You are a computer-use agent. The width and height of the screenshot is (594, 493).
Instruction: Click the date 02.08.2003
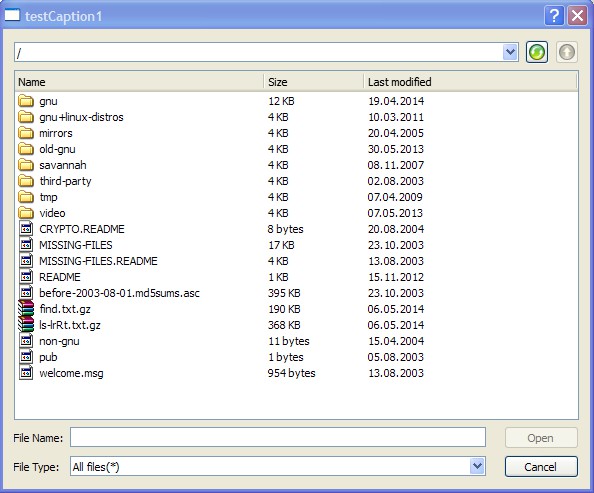tap(395, 181)
